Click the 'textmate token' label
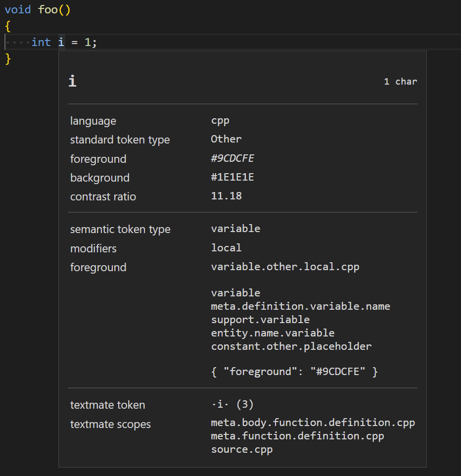The image size is (461, 476). (108, 405)
